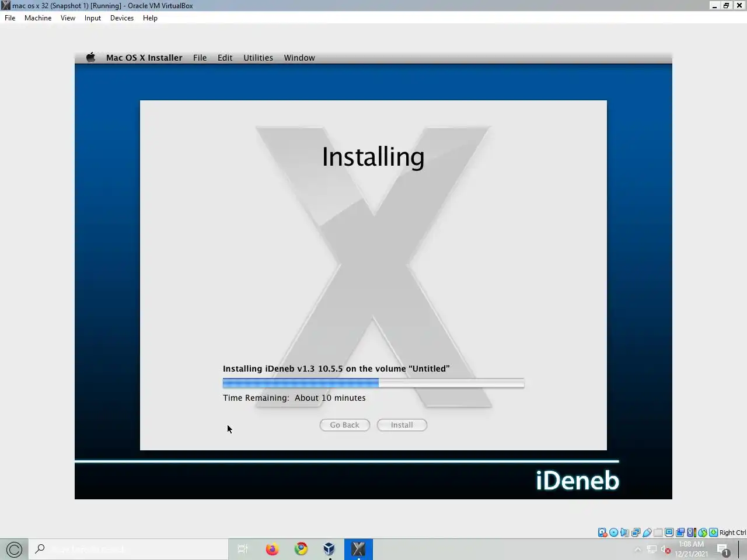Open the VirtualBox Devices menu

tap(122, 18)
